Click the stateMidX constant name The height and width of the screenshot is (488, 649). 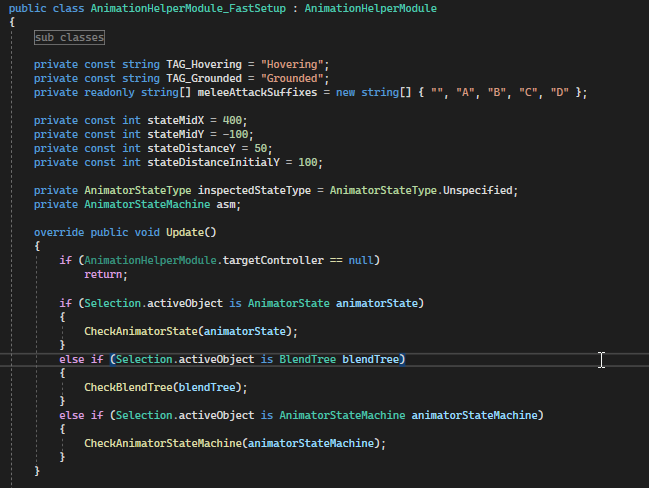click(162, 120)
